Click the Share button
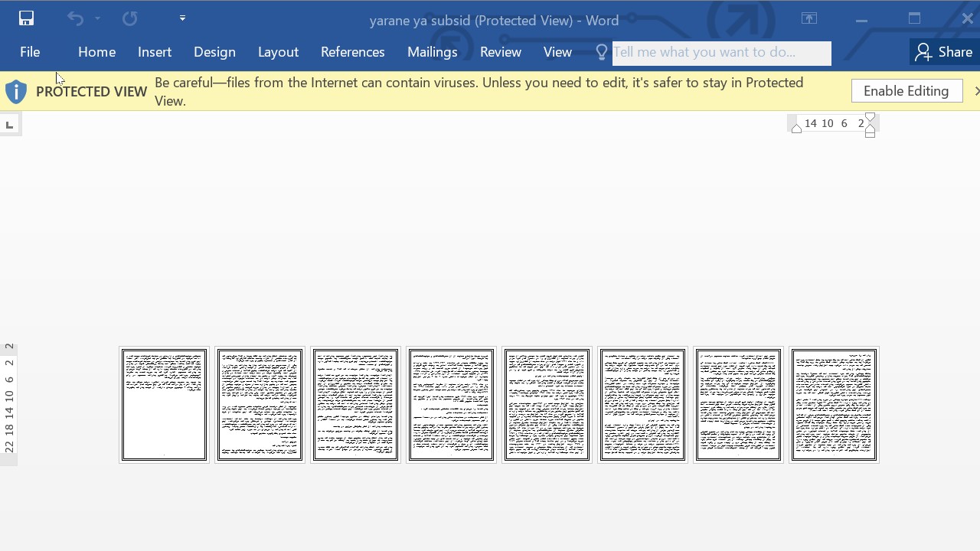Viewport: 980px width, 551px height. [944, 52]
